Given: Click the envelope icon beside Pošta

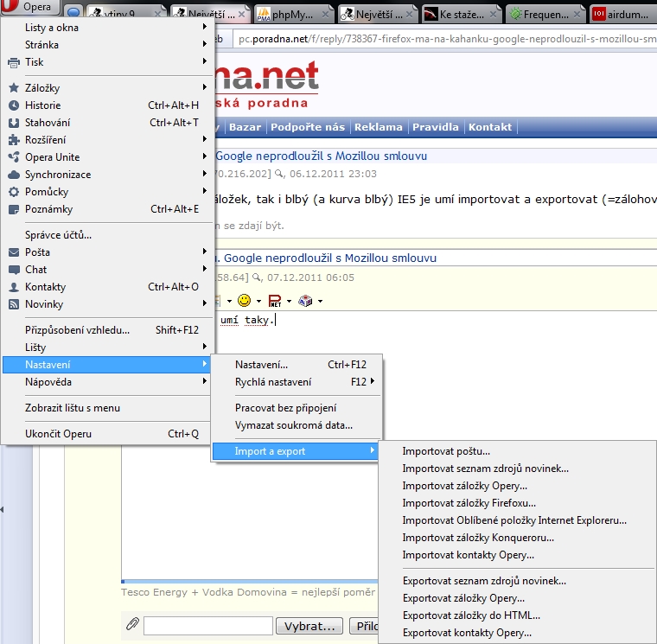Looking at the screenshot, I should tap(14, 252).
